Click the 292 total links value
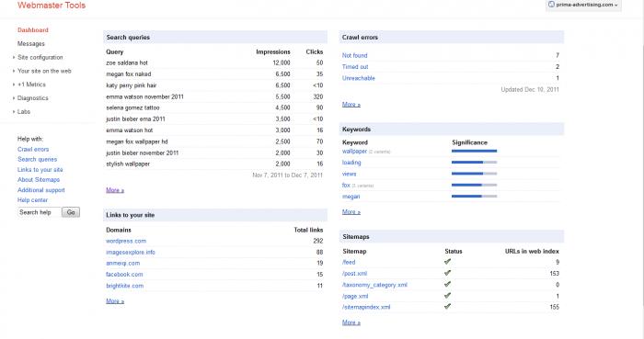The height and width of the screenshot is (339, 644). click(318, 241)
